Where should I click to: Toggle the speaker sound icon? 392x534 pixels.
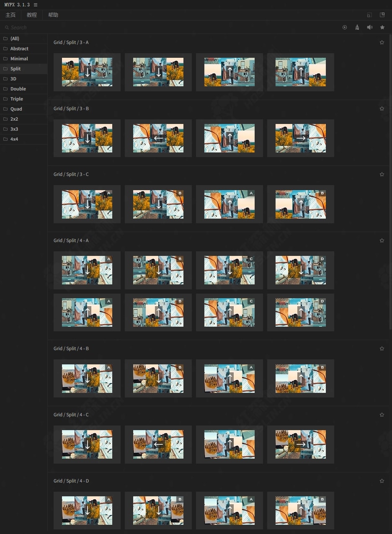(x=370, y=27)
